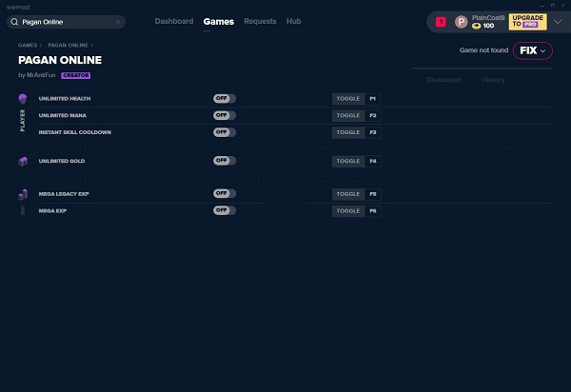Focus the Pagan Online search field
This screenshot has width=571, height=392.
click(x=66, y=22)
